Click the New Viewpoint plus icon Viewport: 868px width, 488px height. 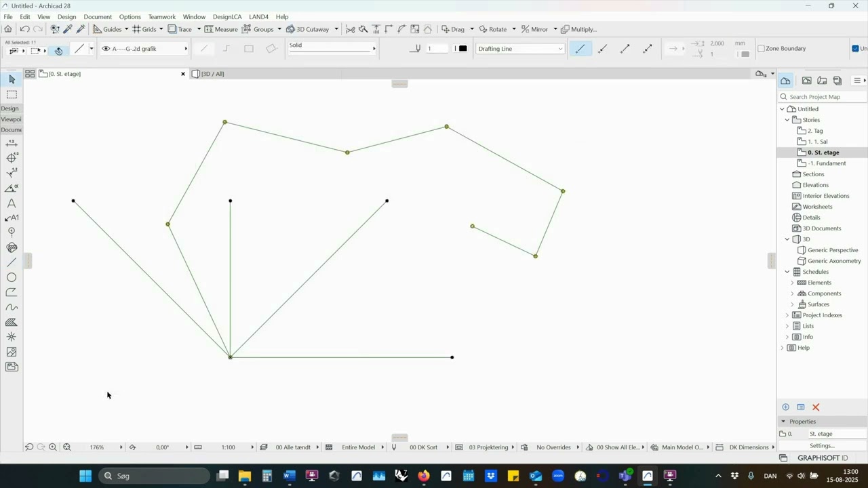(785, 407)
